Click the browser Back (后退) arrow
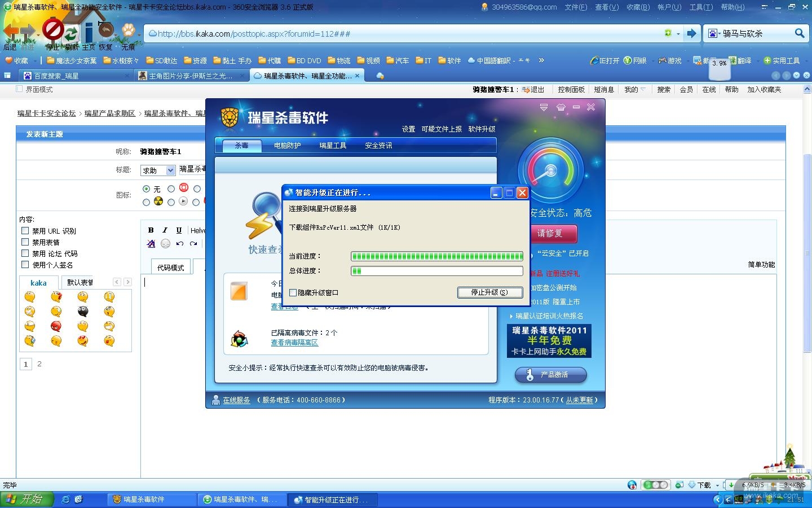Screen dimensions: 812x508 pyautogui.click(x=11, y=31)
